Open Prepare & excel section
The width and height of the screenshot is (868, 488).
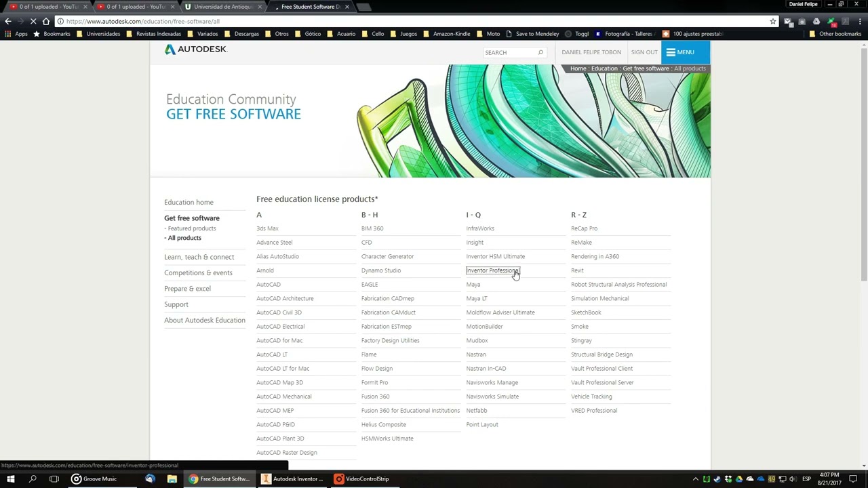[x=187, y=289]
